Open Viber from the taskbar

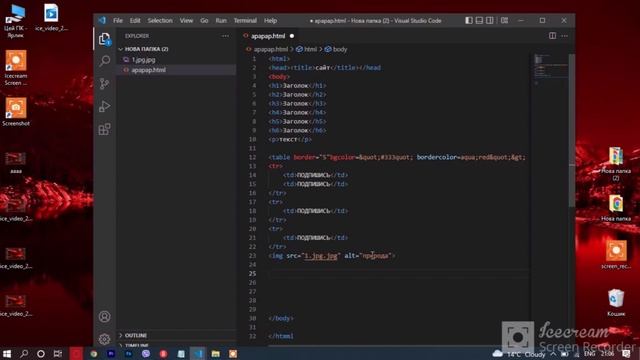(146, 354)
